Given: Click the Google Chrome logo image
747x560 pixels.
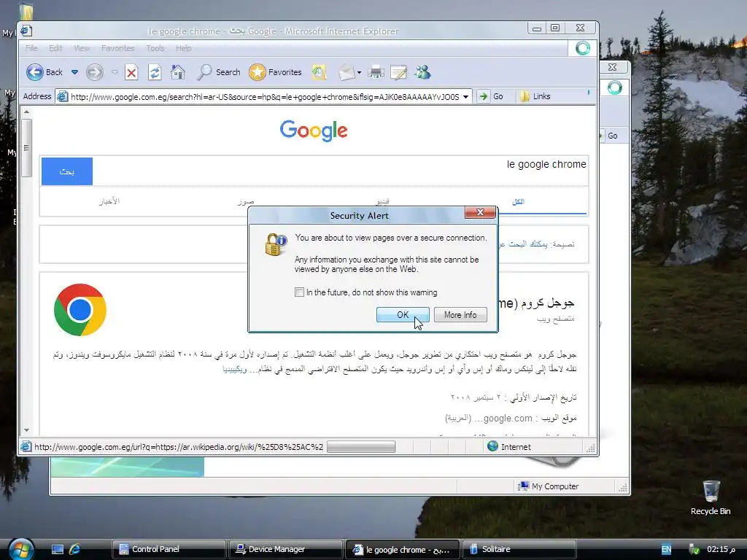Looking at the screenshot, I should [80, 310].
